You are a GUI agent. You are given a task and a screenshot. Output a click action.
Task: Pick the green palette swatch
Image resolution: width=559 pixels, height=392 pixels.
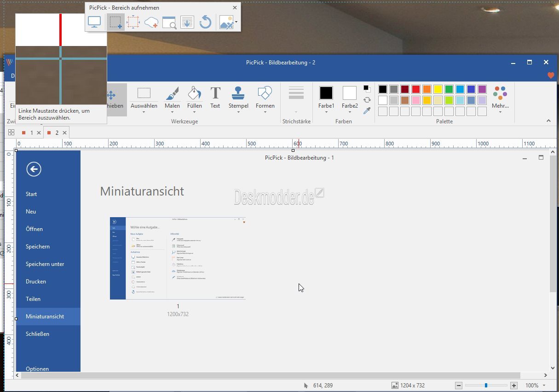[x=449, y=89]
